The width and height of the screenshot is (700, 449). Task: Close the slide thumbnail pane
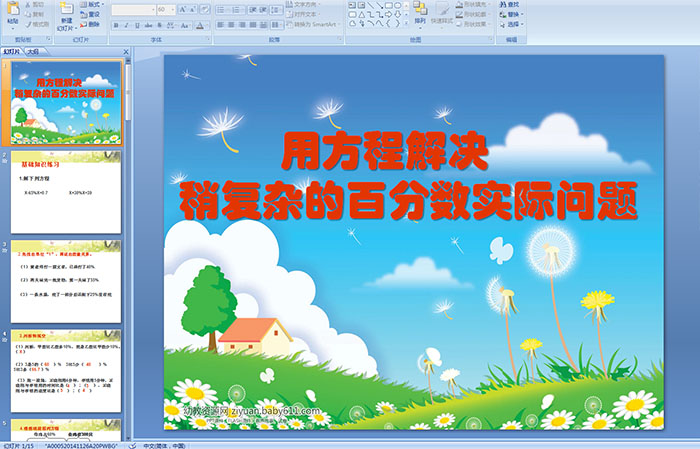125,52
